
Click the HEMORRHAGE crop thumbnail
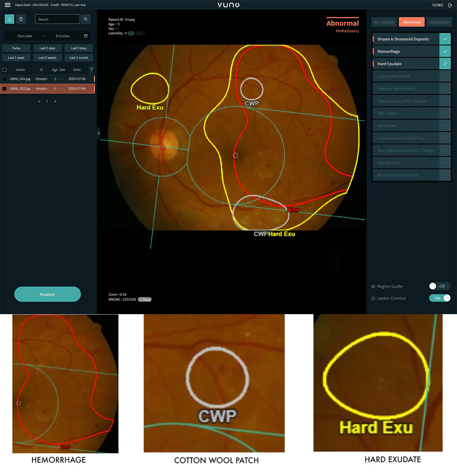[x=65, y=384]
